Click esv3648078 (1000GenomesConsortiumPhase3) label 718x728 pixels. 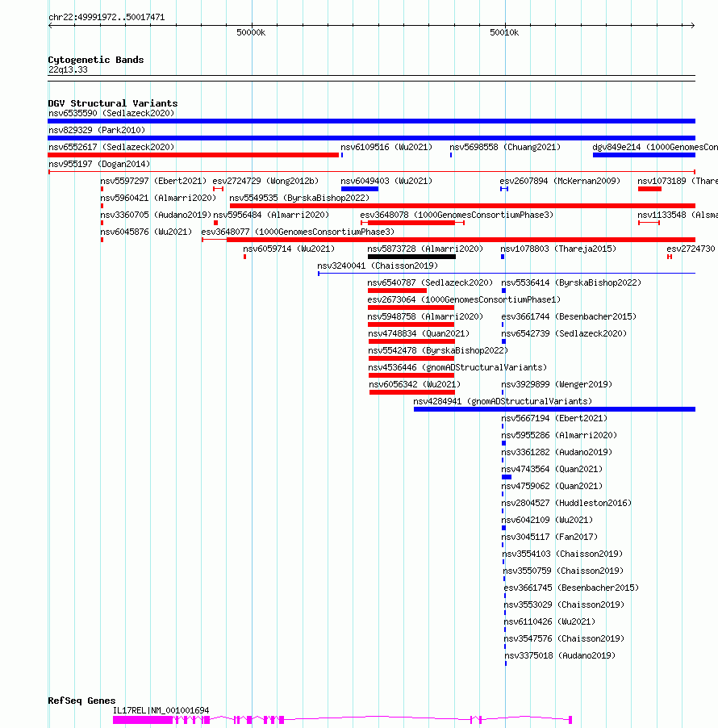click(x=457, y=215)
